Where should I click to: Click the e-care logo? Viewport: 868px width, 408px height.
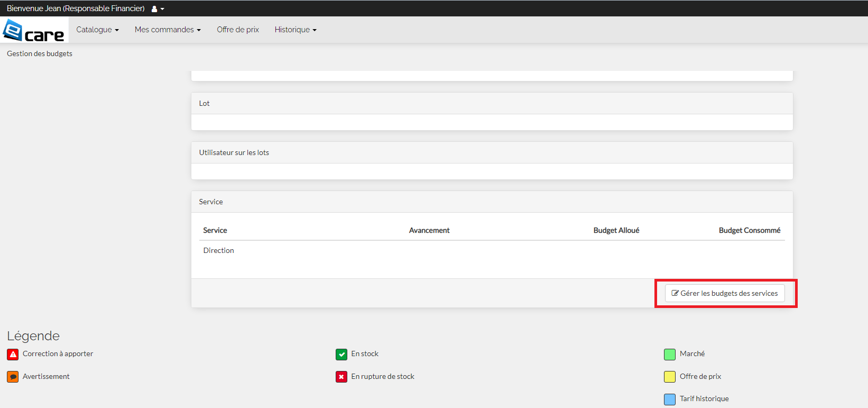pyautogui.click(x=34, y=30)
